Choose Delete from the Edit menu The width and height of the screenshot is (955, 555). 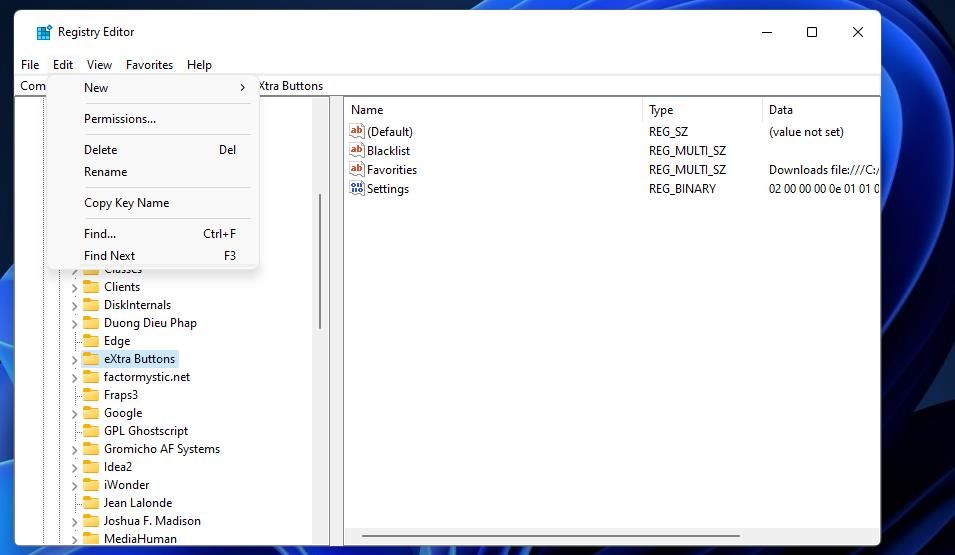click(x=153, y=150)
